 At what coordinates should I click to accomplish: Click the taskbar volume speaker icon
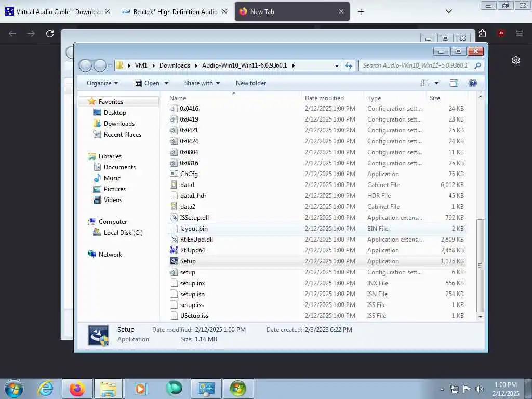(x=480, y=389)
